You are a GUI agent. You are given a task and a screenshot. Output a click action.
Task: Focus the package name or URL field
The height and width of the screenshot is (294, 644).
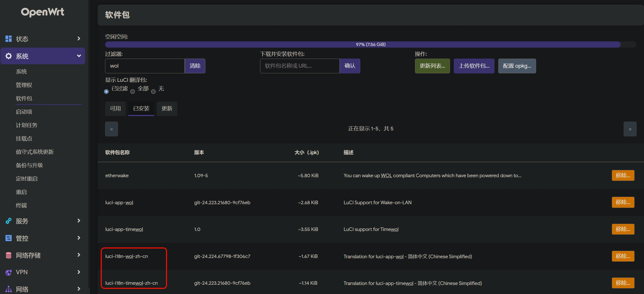pyautogui.click(x=300, y=66)
